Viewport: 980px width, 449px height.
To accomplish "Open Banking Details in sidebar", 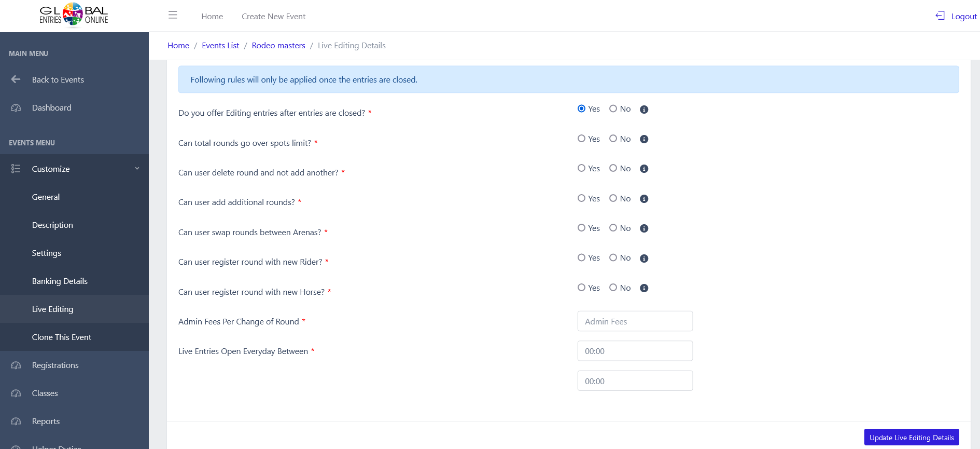I will (60, 281).
